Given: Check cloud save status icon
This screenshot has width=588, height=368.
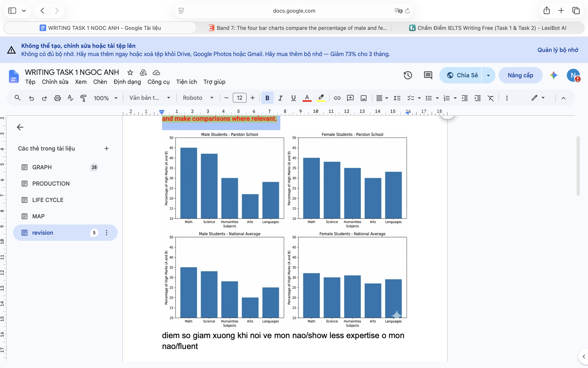Looking at the screenshot, I should tap(156, 73).
